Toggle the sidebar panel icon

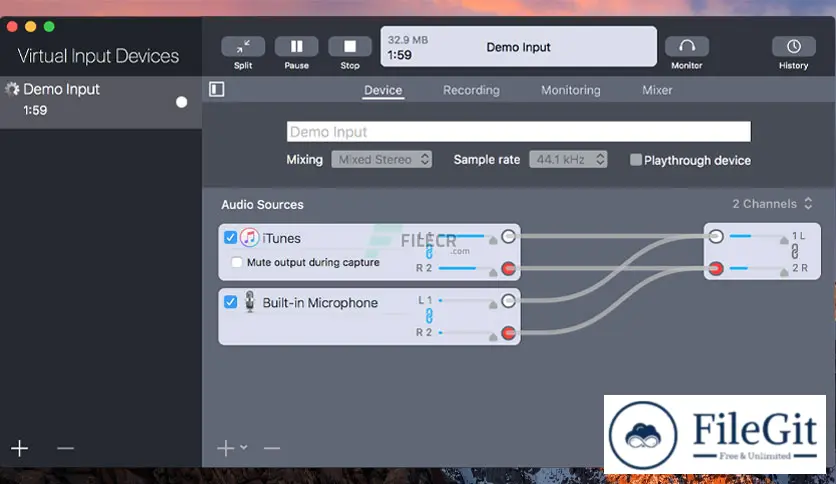pos(217,90)
